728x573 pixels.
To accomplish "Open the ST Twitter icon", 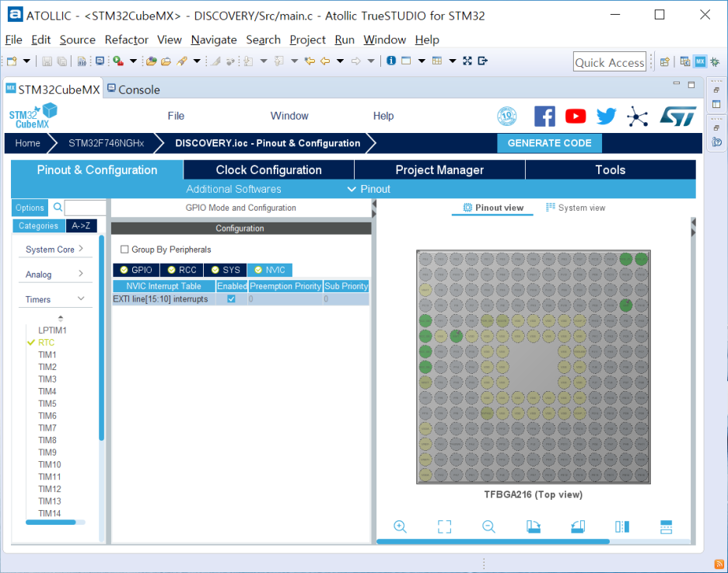I will tap(607, 116).
